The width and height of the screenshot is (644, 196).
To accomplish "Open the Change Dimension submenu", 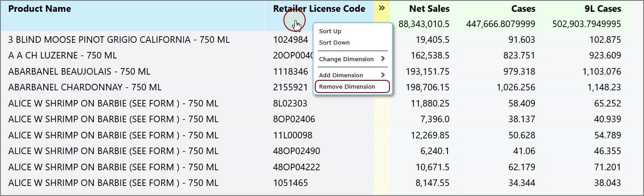I will pos(352,59).
